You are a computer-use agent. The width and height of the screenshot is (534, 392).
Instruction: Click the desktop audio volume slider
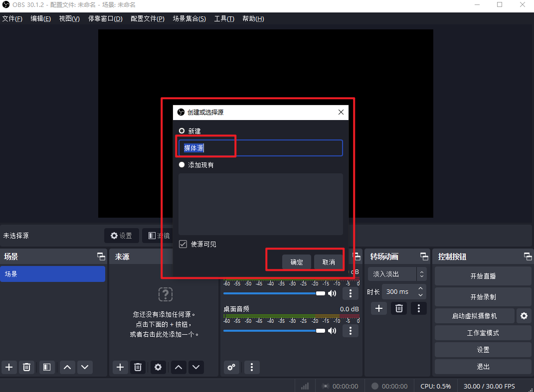click(272, 331)
